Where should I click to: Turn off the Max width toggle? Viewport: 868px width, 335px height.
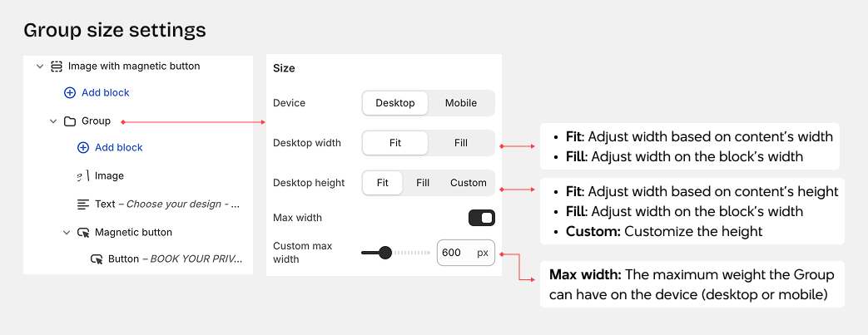[x=482, y=218]
